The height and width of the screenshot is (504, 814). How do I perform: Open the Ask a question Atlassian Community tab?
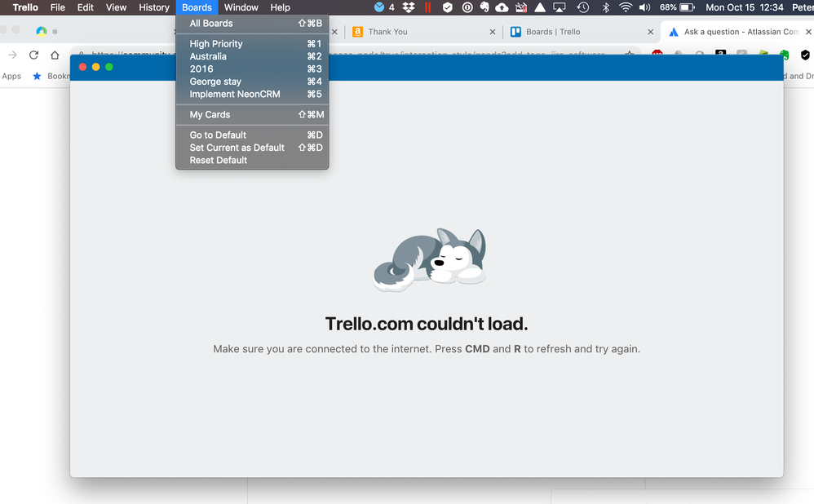coord(734,32)
